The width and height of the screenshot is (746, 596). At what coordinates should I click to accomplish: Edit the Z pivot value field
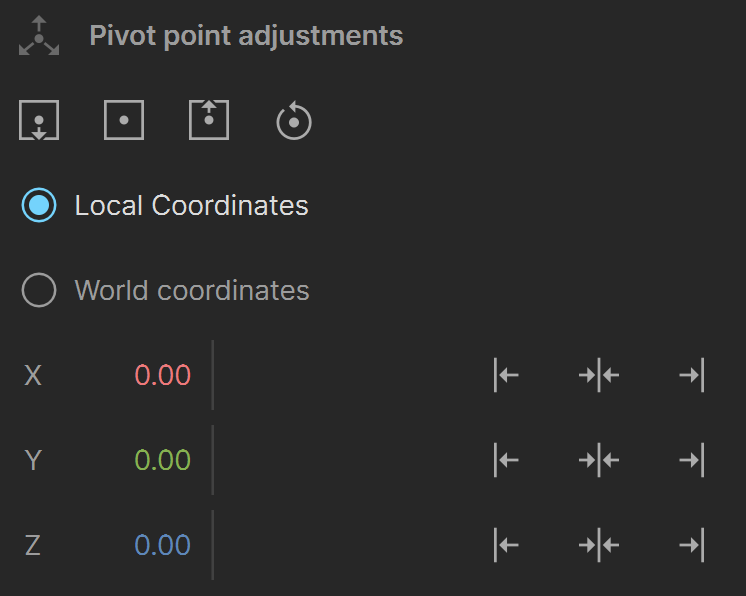pos(163,545)
